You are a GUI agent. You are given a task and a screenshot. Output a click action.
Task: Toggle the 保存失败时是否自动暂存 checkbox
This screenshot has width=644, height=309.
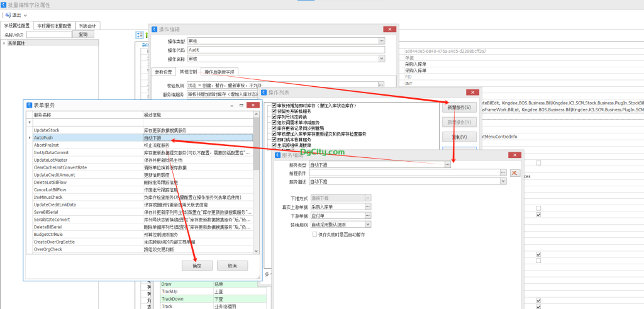point(315,234)
